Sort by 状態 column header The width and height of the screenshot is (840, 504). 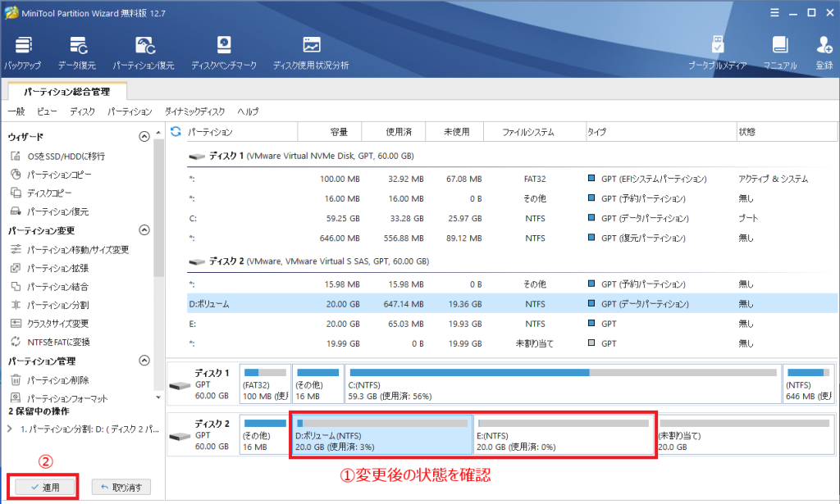787,132
